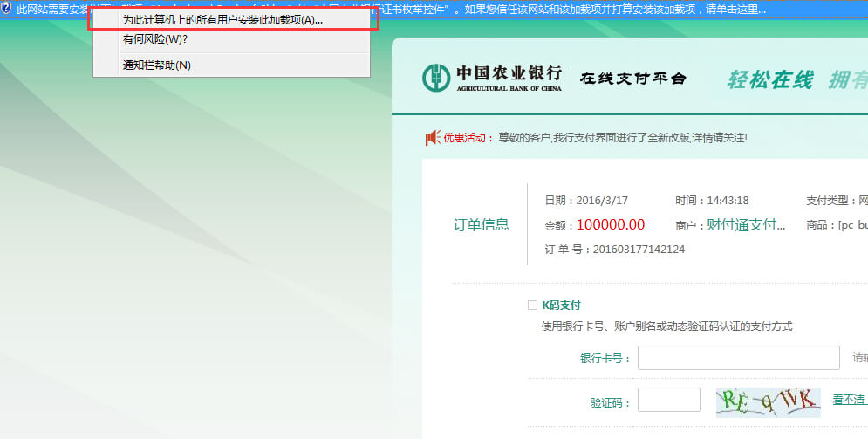This screenshot has width=868, height=439.
Task: Click the announcement about the payment page redesign
Action: (x=623, y=138)
